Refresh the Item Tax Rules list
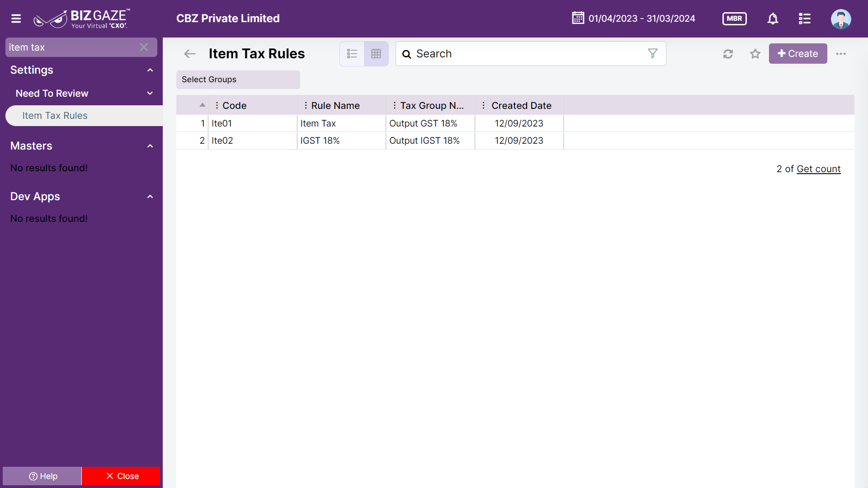This screenshot has height=488, width=868. click(x=728, y=54)
